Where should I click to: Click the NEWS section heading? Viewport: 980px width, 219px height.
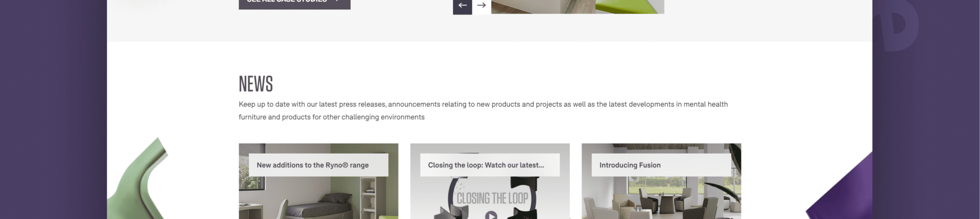click(256, 84)
